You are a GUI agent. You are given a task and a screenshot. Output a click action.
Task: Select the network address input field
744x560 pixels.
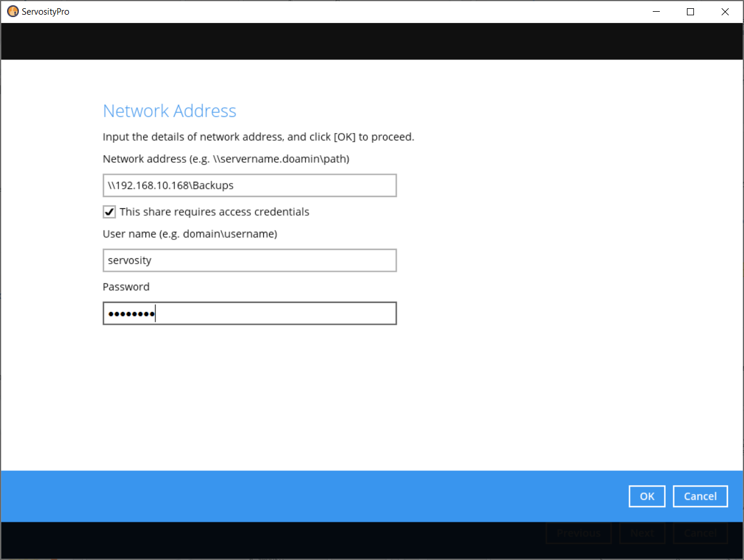coord(250,185)
